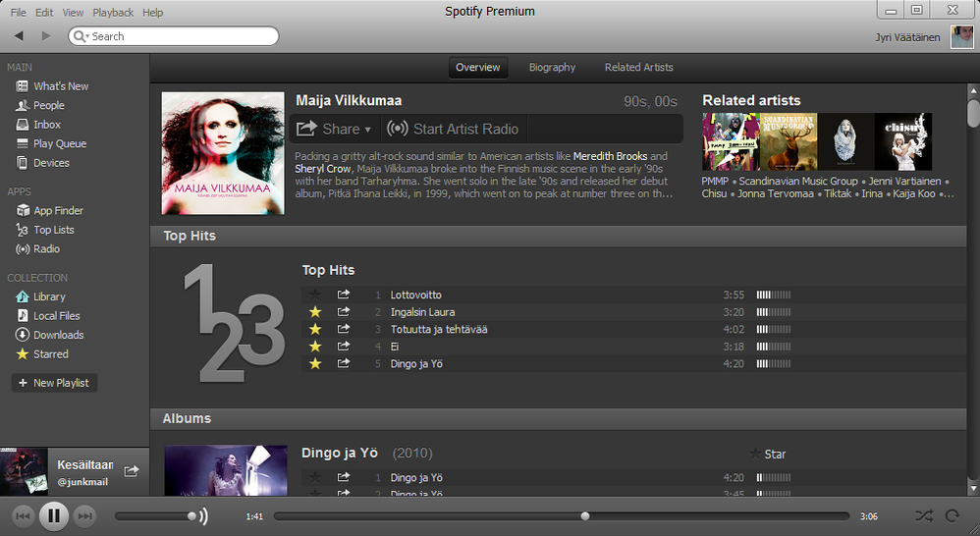Open the Help menu
The image size is (980, 536).
coord(152,13)
